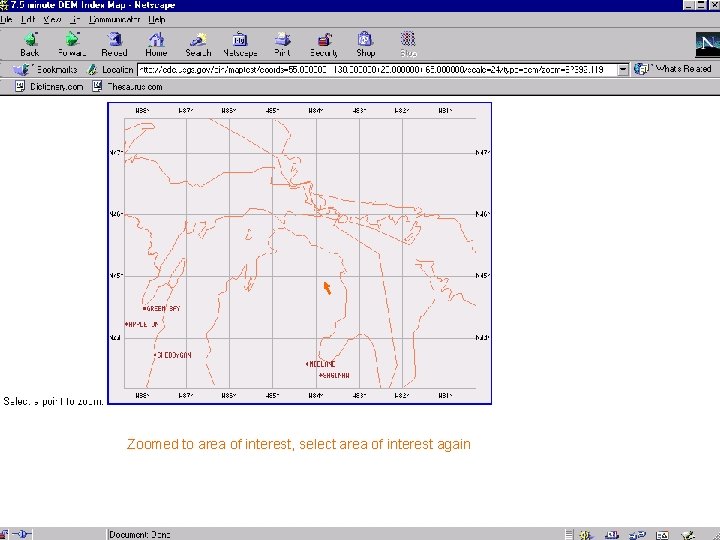Select the SHEBOYGAN label on map
Image resolution: width=720 pixels, height=540 pixels.
coord(174,355)
